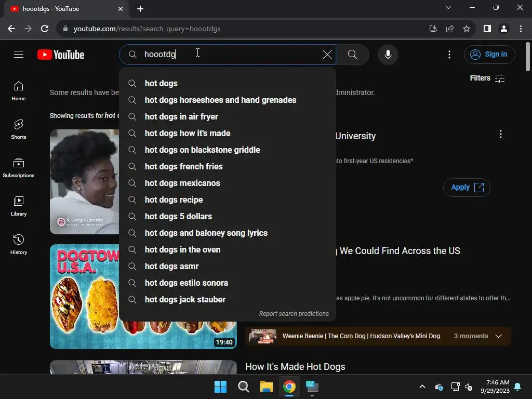Go back with browser back arrow
Viewport: 532px width, 399px height.
11,29
